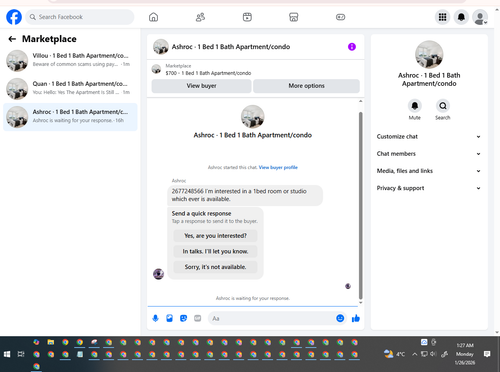Open the Facebook home logo

click(x=14, y=17)
